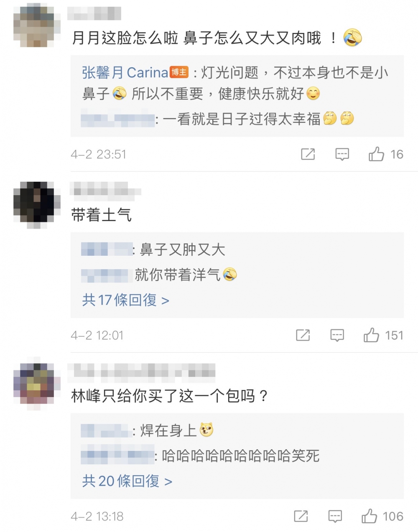Screen dimensions: 418x532
Task: Expand 共20條回復 replies
Action: tap(127, 481)
